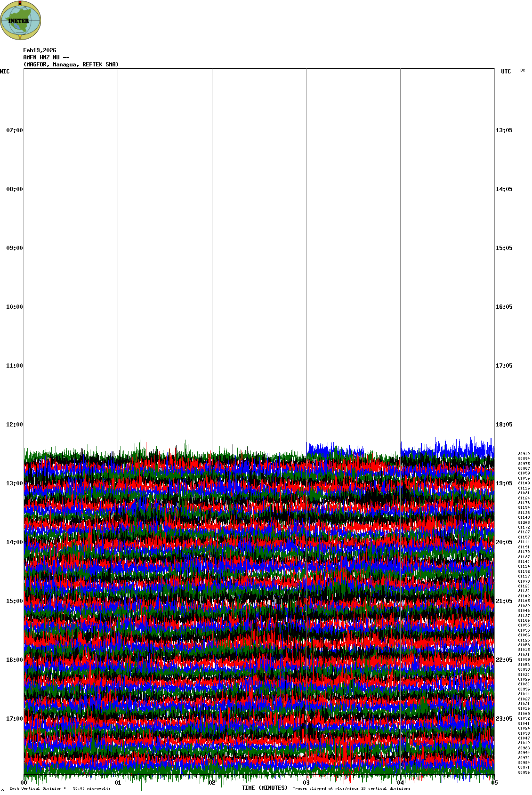Image resolution: width=532 pixels, height=795 pixels.
Task: Click the 17:00 NIC time label
Action: tap(14, 719)
